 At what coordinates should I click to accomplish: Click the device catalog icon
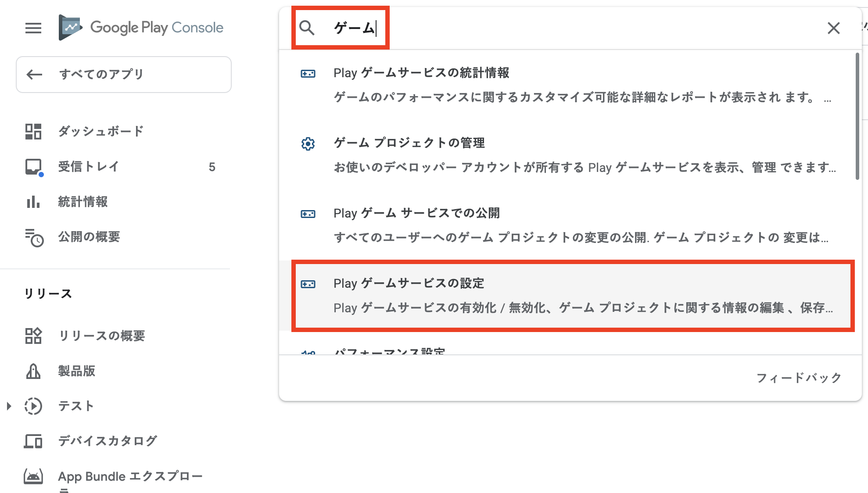pyautogui.click(x=33, y=441)
